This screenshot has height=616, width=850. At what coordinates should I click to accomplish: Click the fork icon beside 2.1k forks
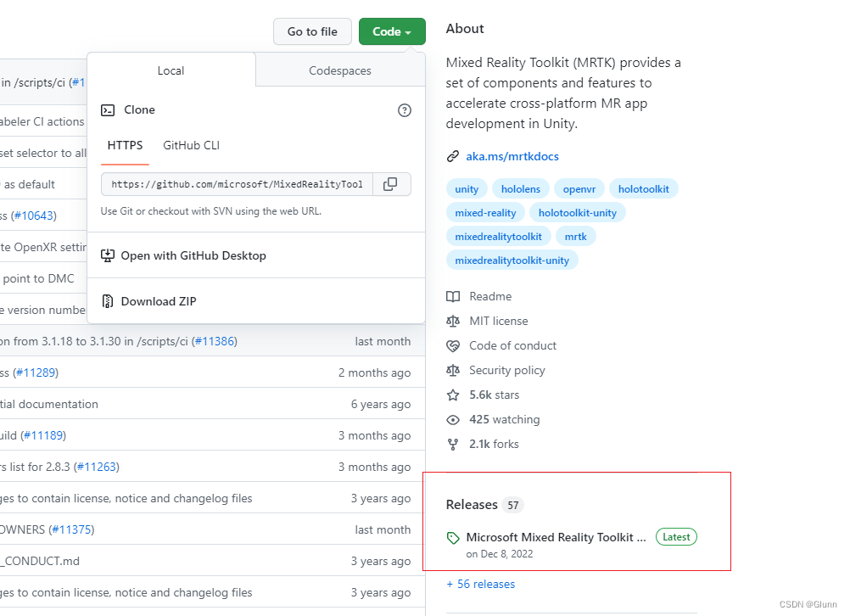[x=453, y=445]
